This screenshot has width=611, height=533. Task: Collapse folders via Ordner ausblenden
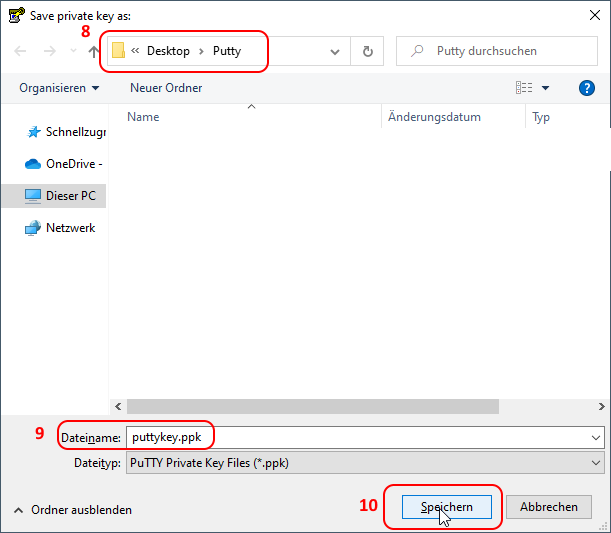tap(72, 510)
